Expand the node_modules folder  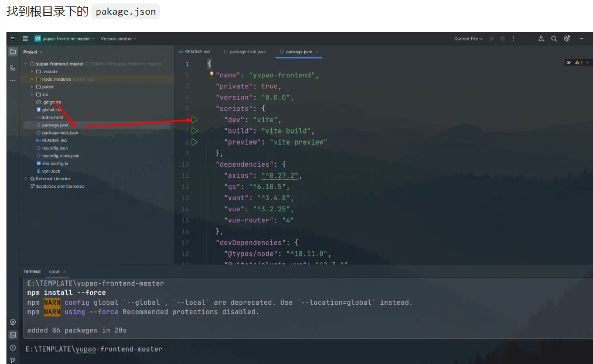32,79
